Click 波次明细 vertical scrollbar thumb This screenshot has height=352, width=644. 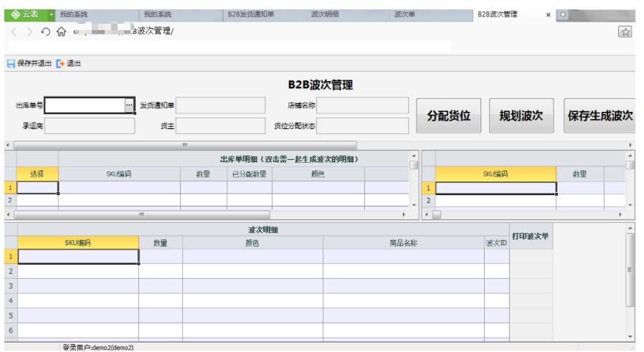pyautogui.click(x=630, y=270)
